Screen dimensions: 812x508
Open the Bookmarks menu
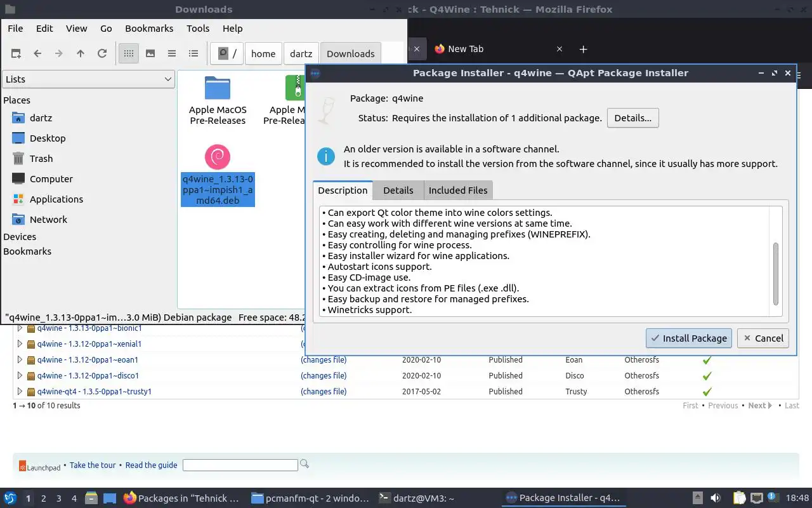(x=149, y=28)
